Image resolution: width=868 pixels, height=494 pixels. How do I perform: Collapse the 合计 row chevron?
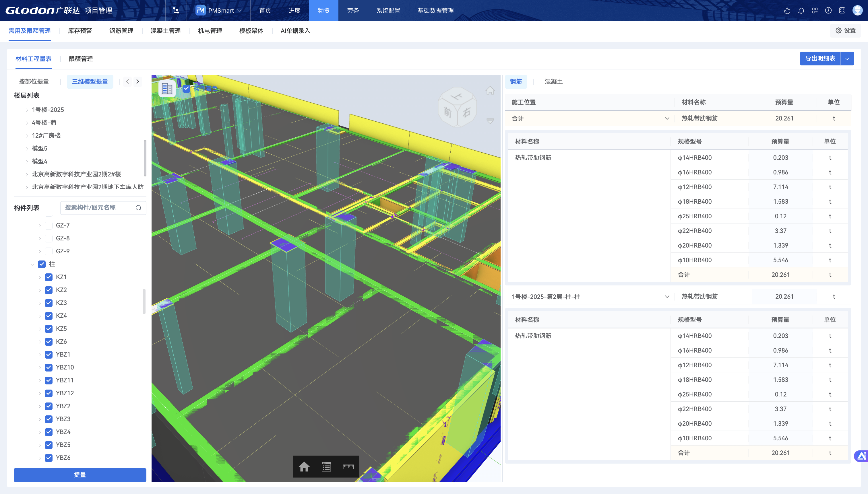click(x=667, y=118)
